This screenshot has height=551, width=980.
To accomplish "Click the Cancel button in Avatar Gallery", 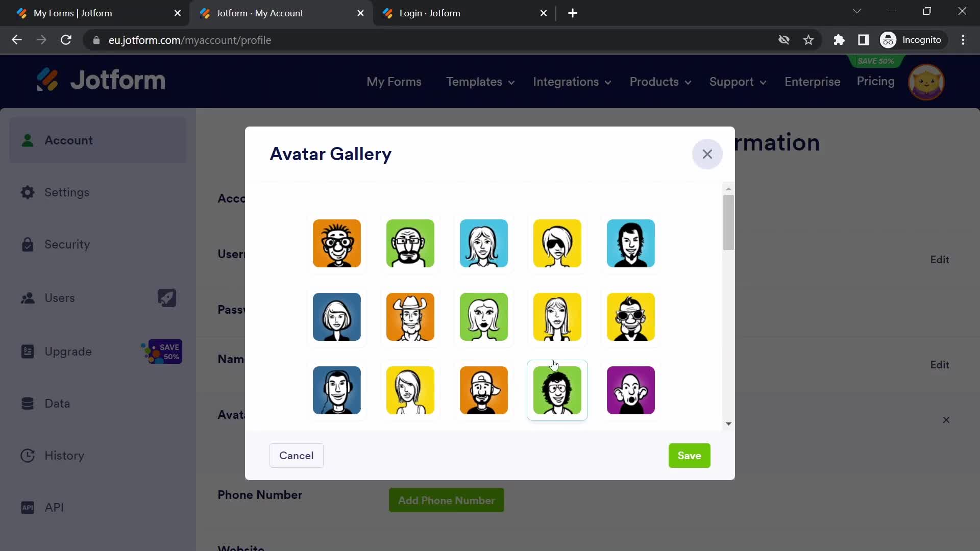I will pos(296,456).
